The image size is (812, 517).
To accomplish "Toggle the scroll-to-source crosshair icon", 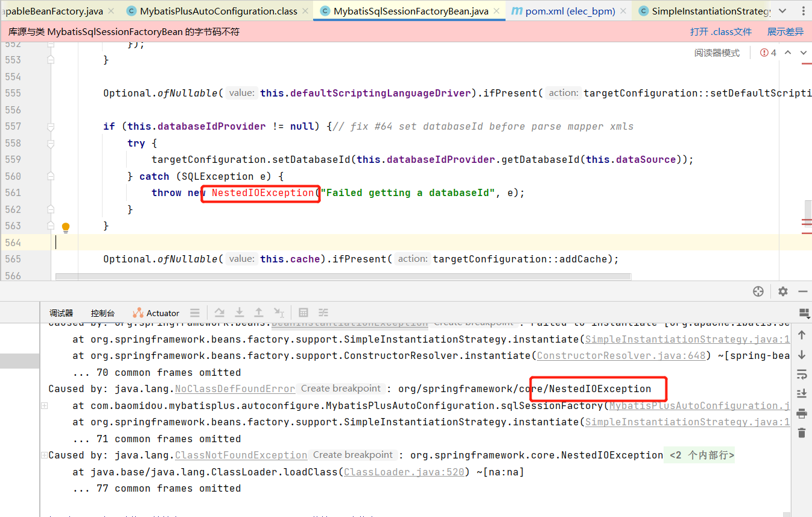I will click(758, 291).
